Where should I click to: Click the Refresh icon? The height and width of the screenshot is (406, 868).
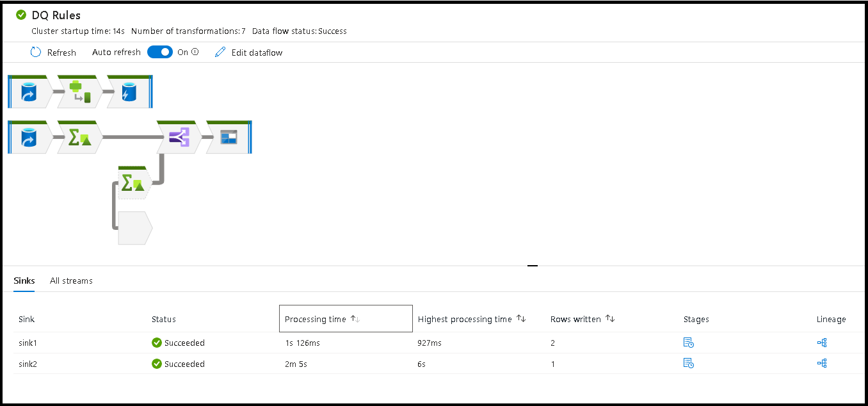coord(36,52)
